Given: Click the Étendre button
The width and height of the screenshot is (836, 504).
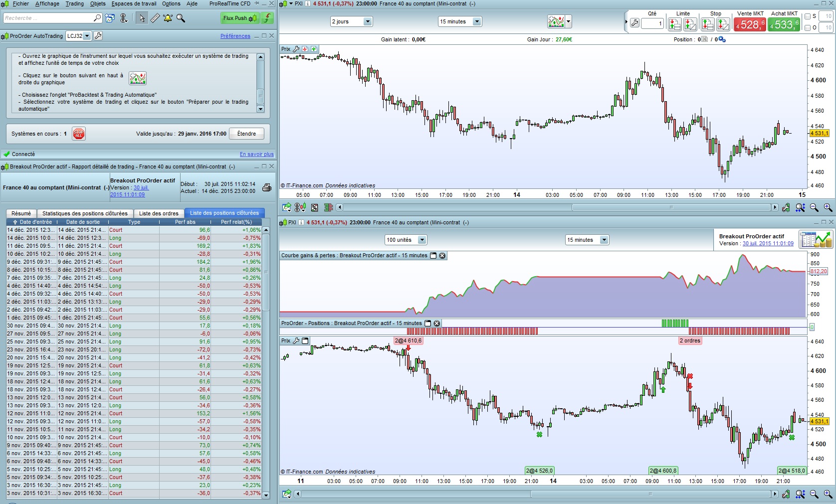Looking at the screenshot, I should coord(246,134).
